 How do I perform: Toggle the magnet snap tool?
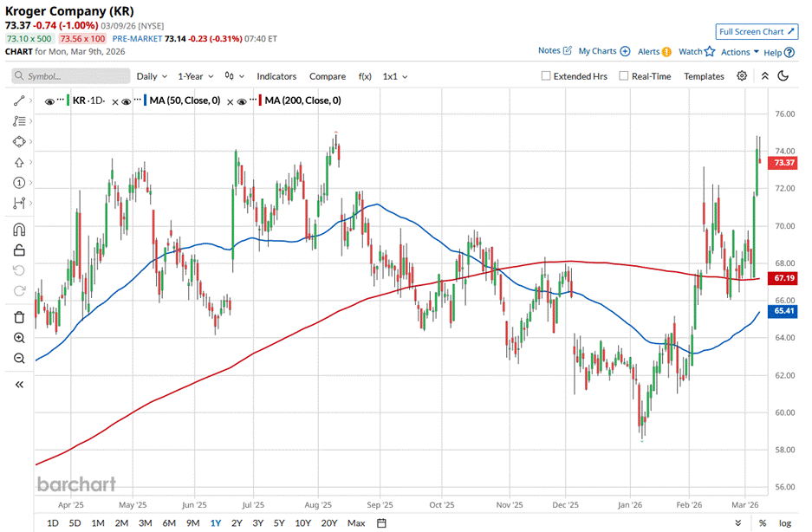pos(19,230)
